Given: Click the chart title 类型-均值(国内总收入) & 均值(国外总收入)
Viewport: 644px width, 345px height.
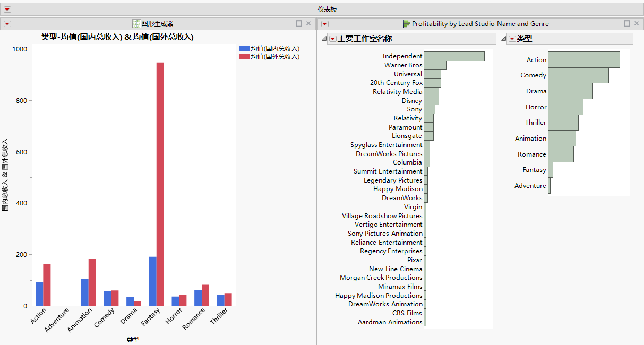Looking at the screenshot, I should pyautogui.click(x=117, y=37).
